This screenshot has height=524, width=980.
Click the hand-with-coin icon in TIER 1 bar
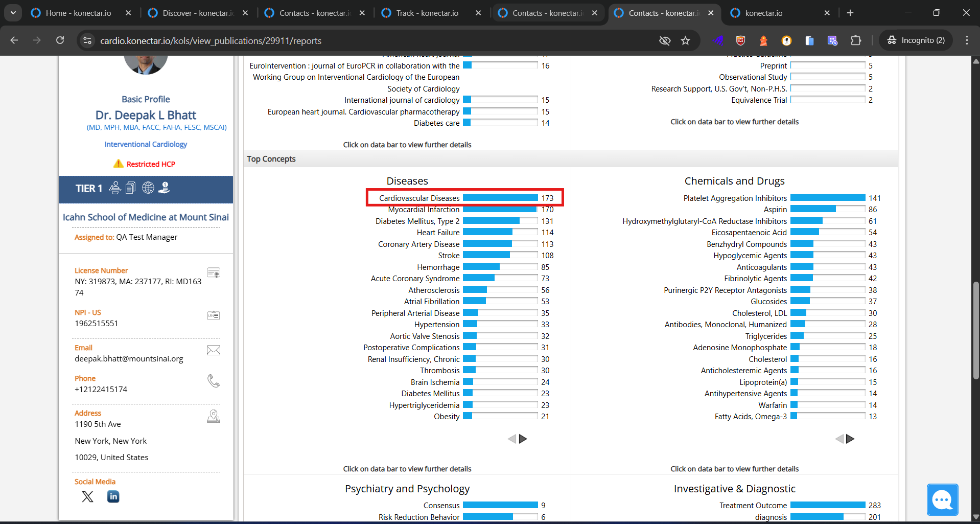pos(164,188)
